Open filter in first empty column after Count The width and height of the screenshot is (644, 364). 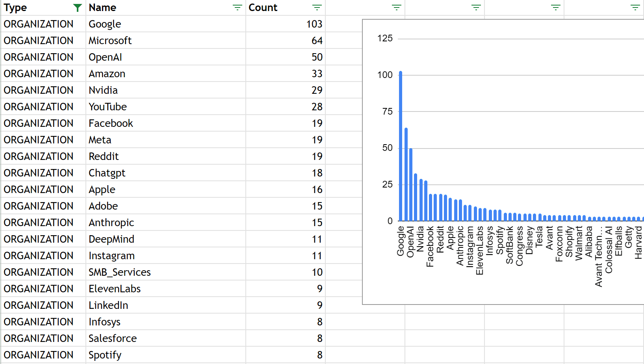[x=396, y=7]
